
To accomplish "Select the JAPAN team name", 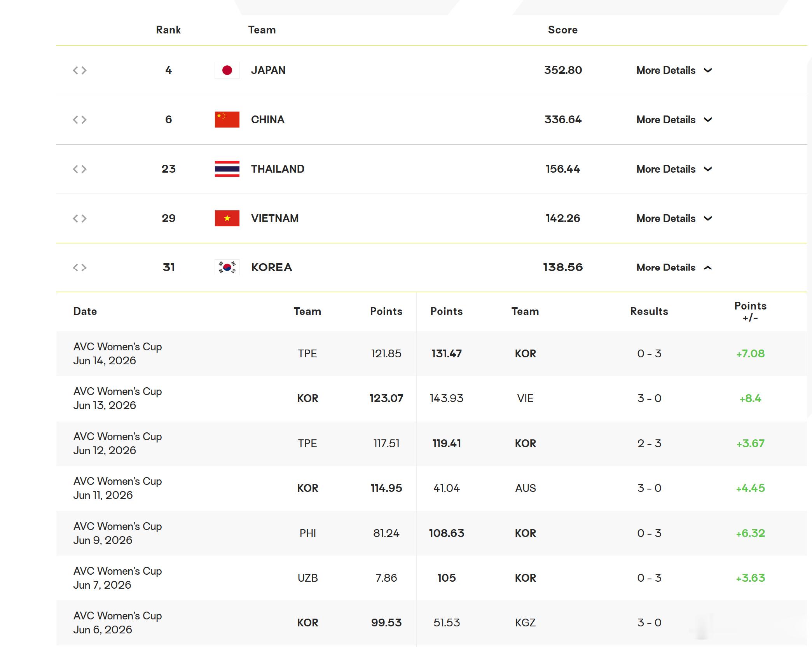I will click(268, 70).
